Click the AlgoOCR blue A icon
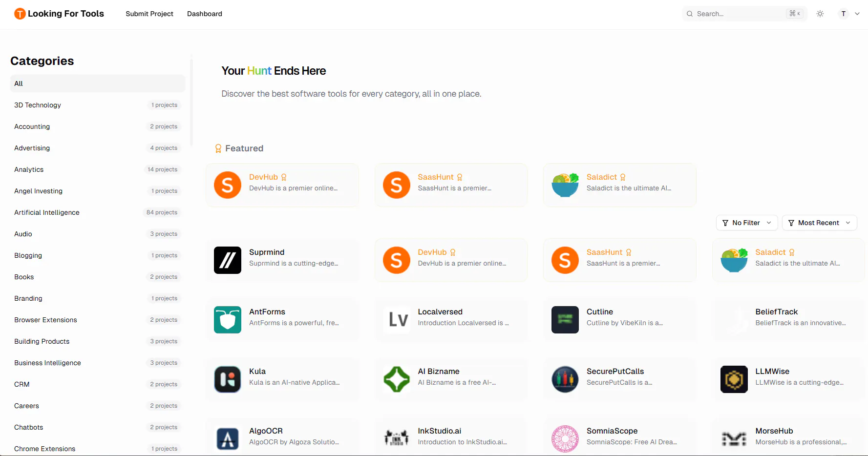 [228, 439]
